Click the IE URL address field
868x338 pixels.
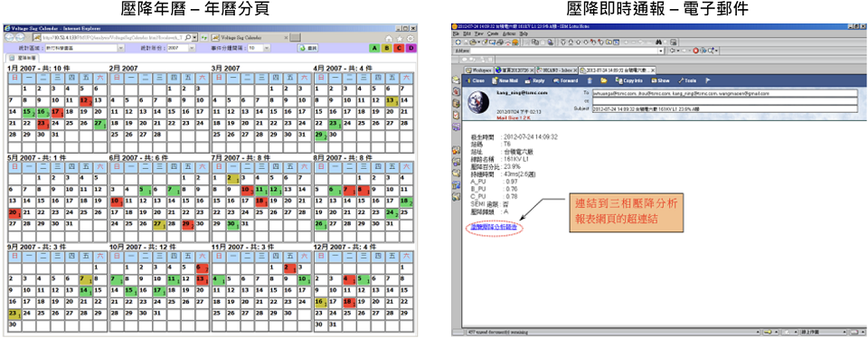(x=114, y=38)
